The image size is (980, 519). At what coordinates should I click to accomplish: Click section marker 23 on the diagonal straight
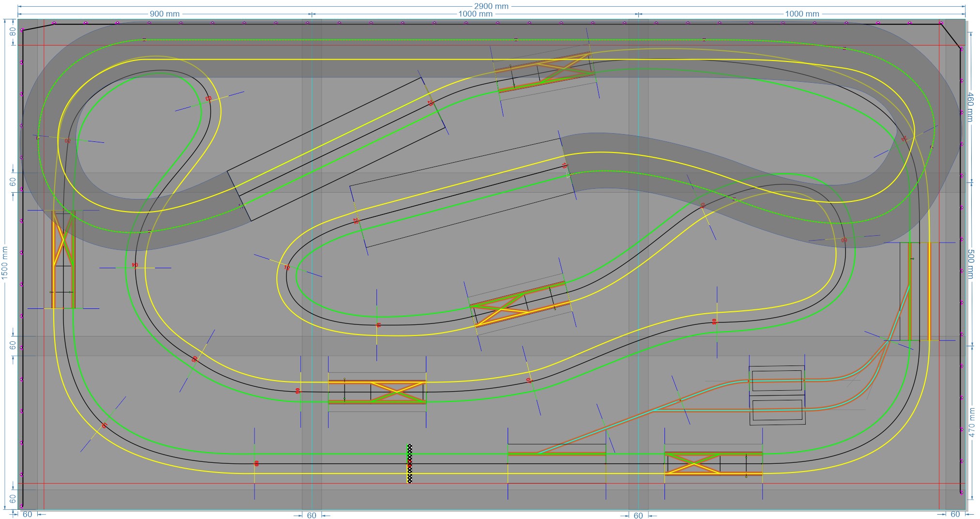point(430,103)
